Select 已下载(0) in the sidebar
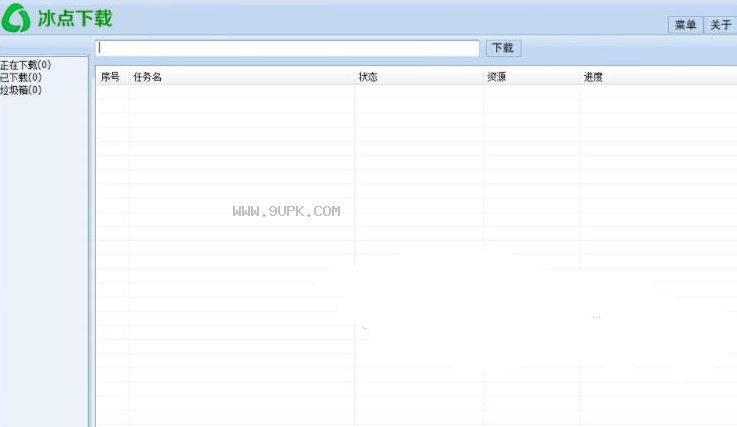Viewport: 737px width, 427px height. pos(21,77)
